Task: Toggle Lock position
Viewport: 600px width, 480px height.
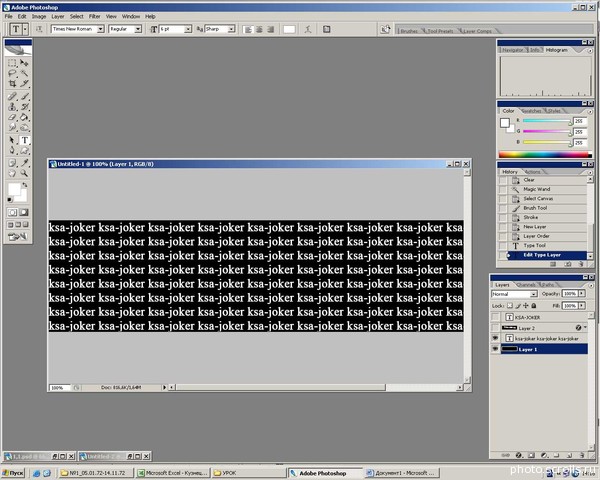Action: [526, 306]
